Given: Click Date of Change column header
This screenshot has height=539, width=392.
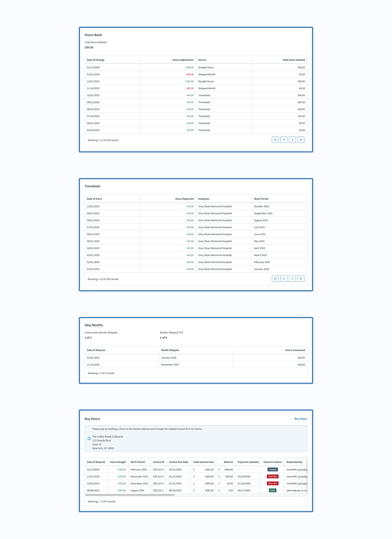Looking at the screenshot, I should (95, 60).
